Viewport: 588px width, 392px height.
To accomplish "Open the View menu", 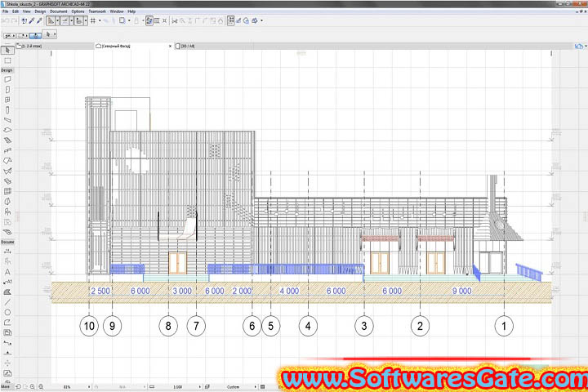I will (27, 11).
